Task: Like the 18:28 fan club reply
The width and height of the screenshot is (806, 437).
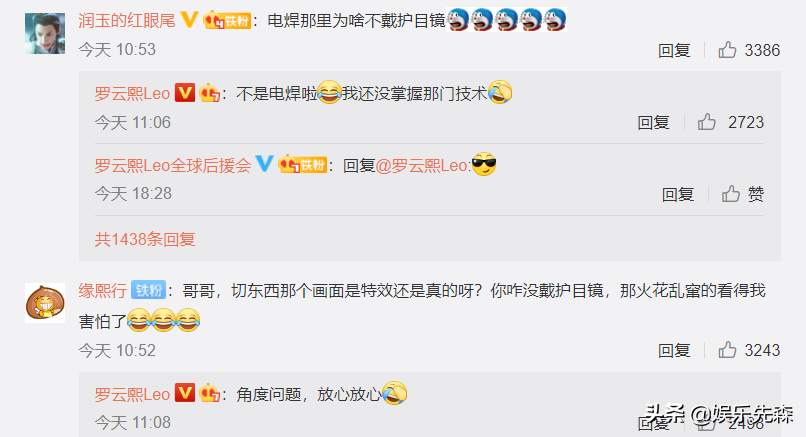Action: (730, 194)
